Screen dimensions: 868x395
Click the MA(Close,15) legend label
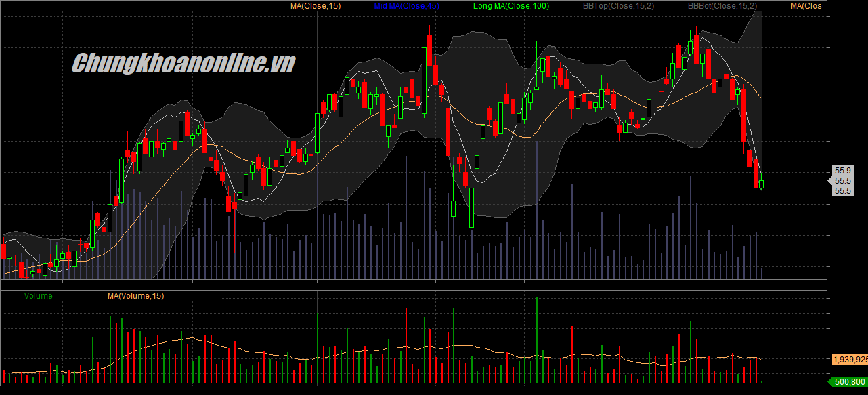point(316,6)
